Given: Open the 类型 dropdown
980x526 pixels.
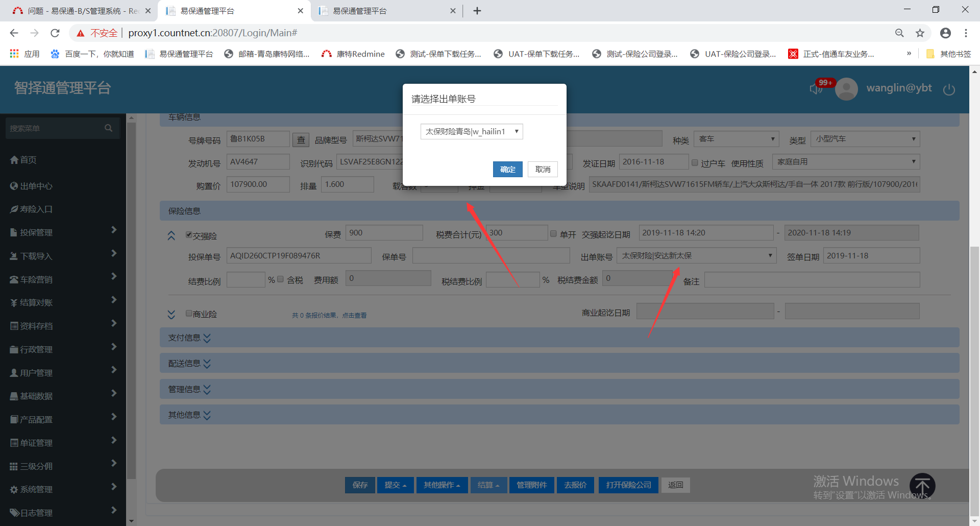Looking at the screenshot, I should point(865,139).
